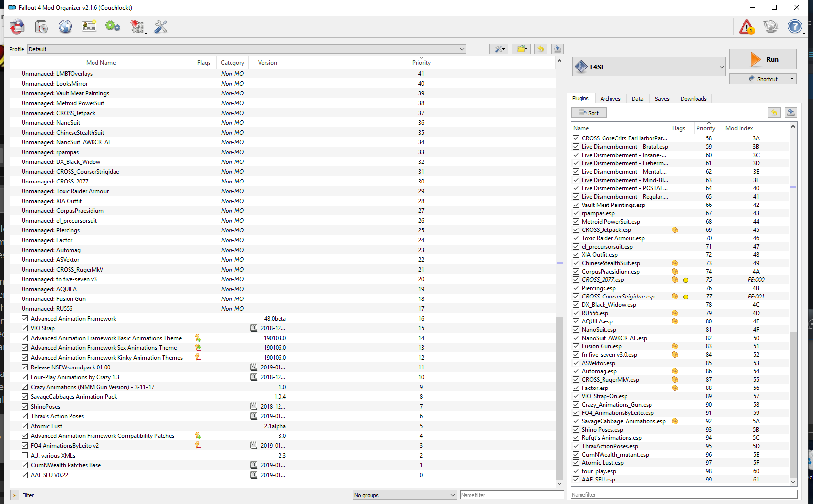Open Settings with the wrench-screwdriver icon
This screenshot has width=813, height=504.
(161, 26)
